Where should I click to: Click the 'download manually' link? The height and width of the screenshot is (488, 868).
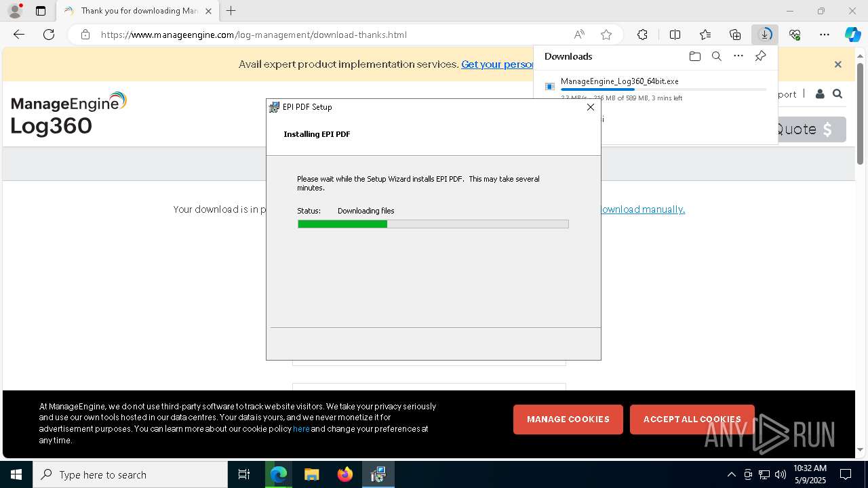[x=643, y=209]
